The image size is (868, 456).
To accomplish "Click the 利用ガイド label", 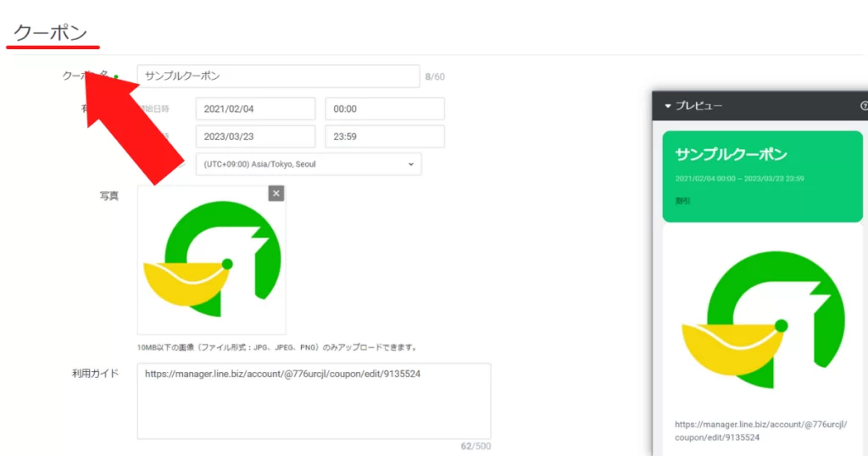I will (x=95, y=374).
